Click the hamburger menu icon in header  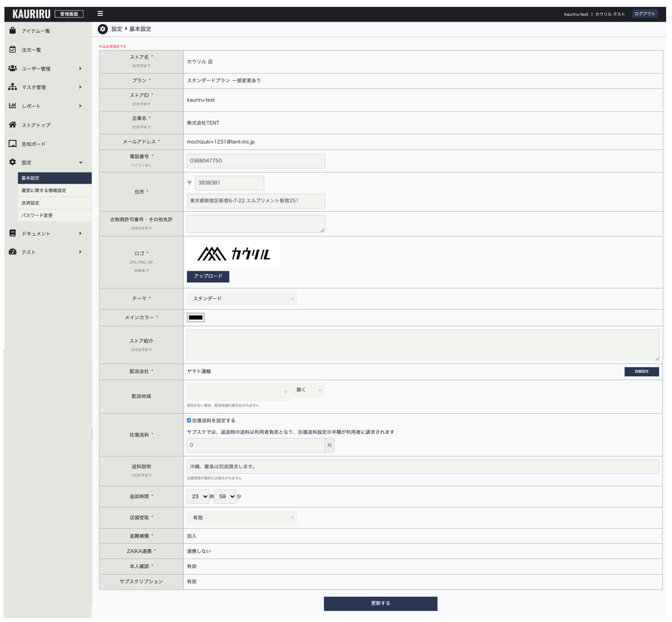click(100, 14)
